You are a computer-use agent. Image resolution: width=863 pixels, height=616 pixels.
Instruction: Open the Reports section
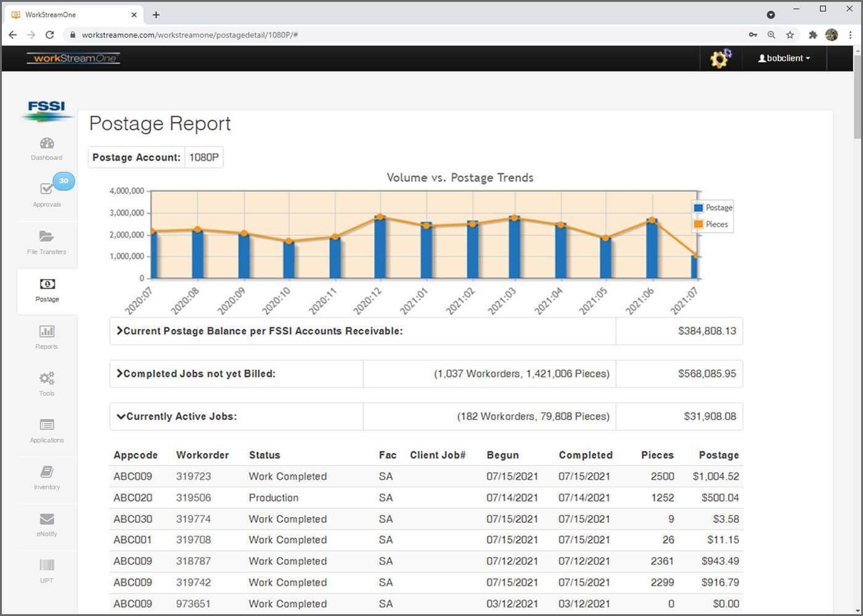pyautogui.click(x=46, y=336)
